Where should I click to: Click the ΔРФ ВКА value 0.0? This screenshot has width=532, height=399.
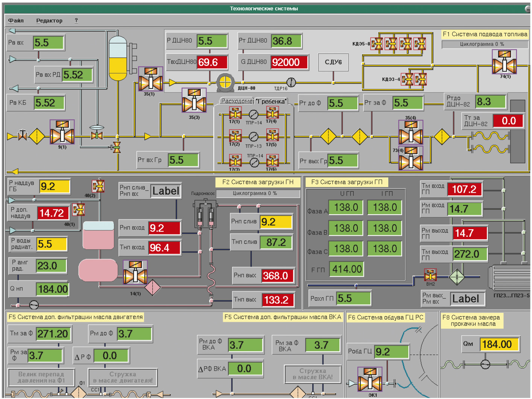[x=246, y=369]
